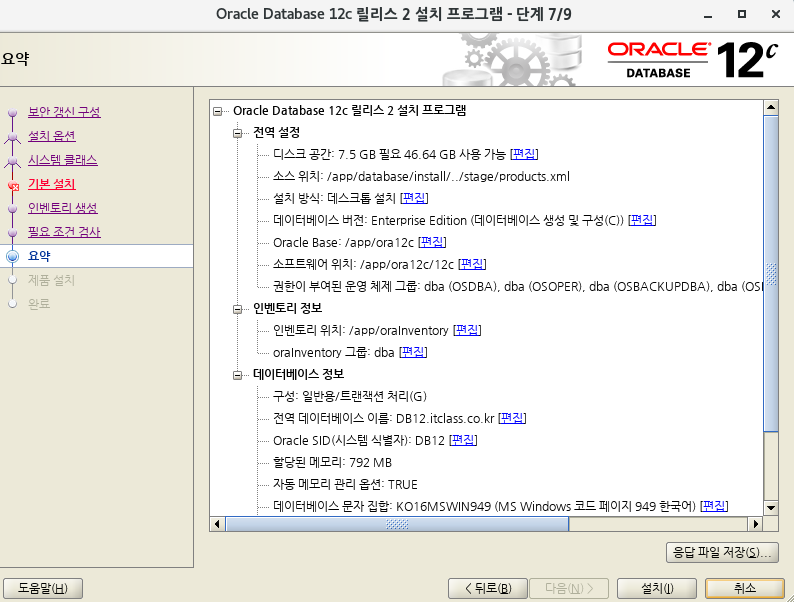Go to the 시스템 클래스 step
Viewport: 794px width, 602px height.
63,160
